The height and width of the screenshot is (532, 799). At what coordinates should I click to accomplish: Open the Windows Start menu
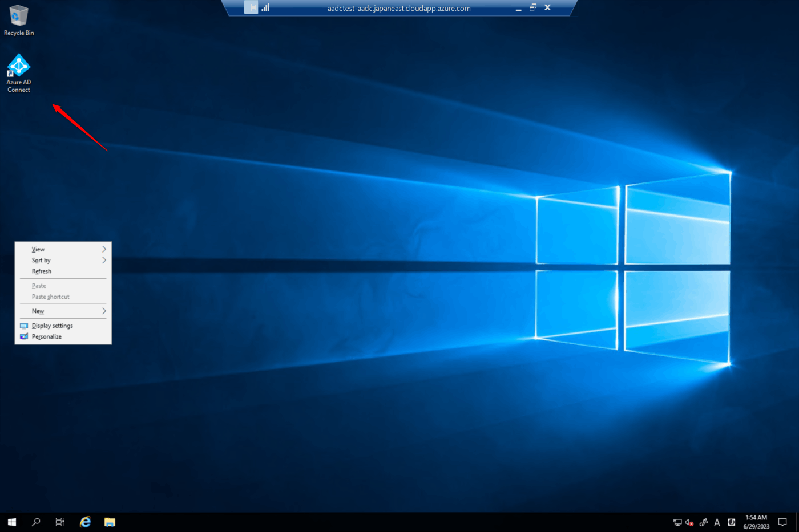point(12,522)
